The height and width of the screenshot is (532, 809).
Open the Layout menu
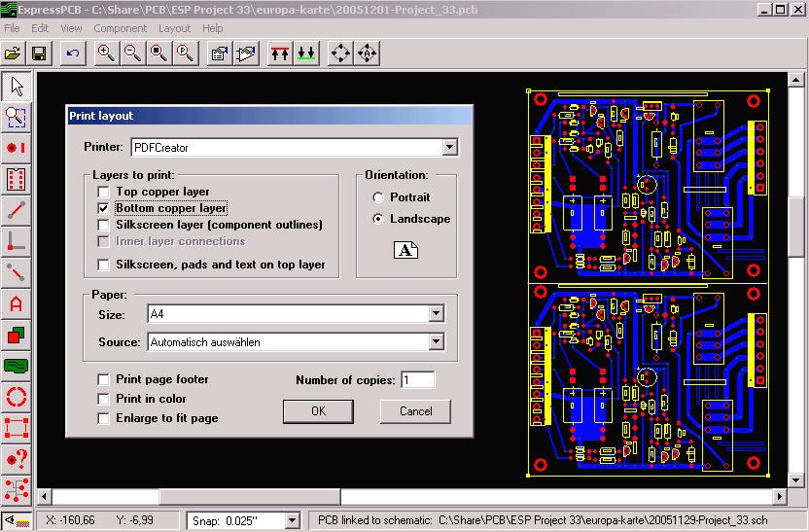click(174, 28)
